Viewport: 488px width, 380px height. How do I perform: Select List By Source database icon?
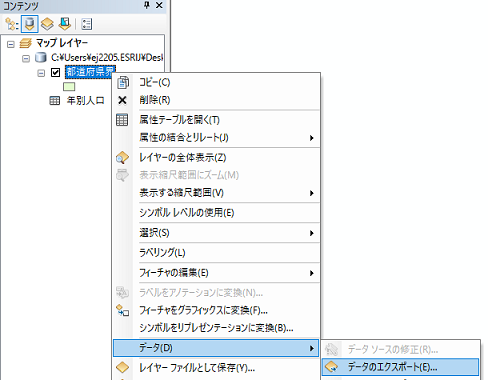pyautogui.click(x=30, y=24)
